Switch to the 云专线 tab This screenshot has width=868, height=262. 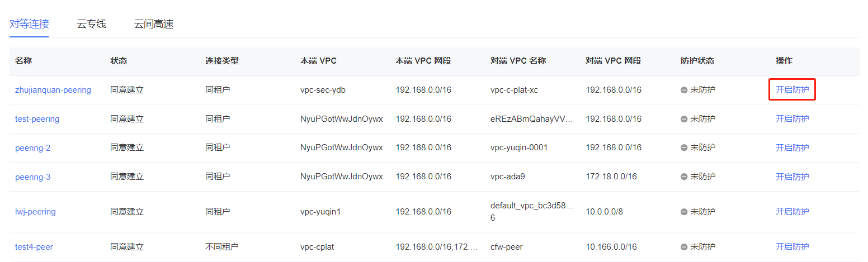pos(91,24)
